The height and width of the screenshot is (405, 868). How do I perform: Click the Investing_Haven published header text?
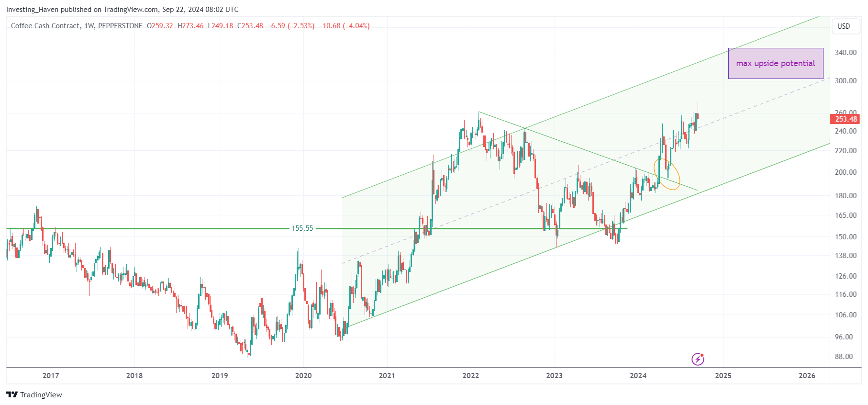[x=122, y=9]
